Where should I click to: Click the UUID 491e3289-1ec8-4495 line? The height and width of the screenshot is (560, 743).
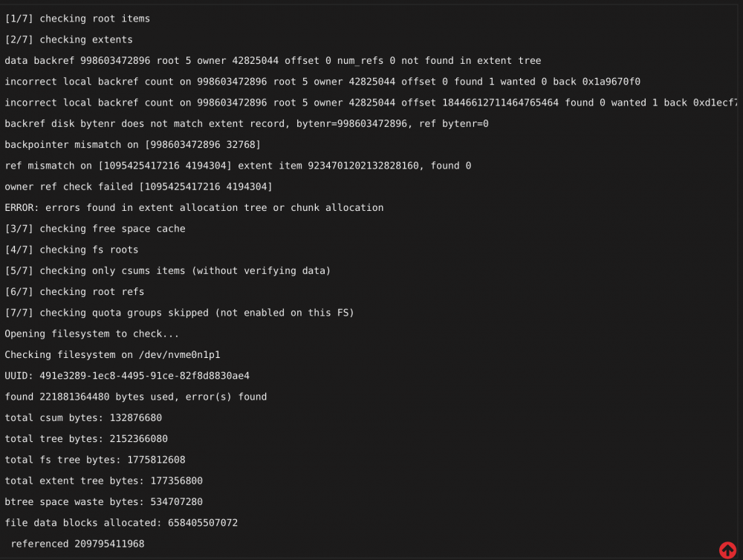pos(127,376)
